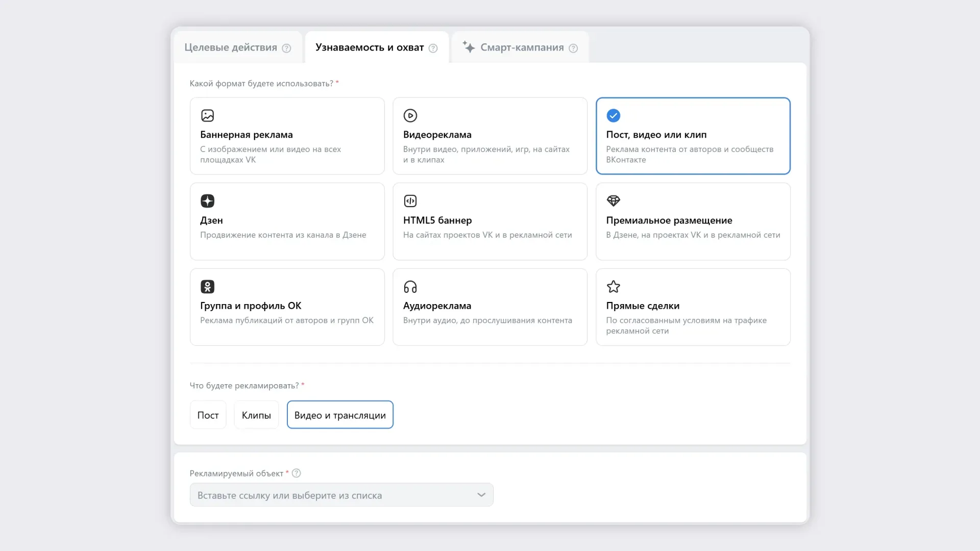Click the code icon on HTML5 баннер
The image size is (980, 551).
[410, 201]
